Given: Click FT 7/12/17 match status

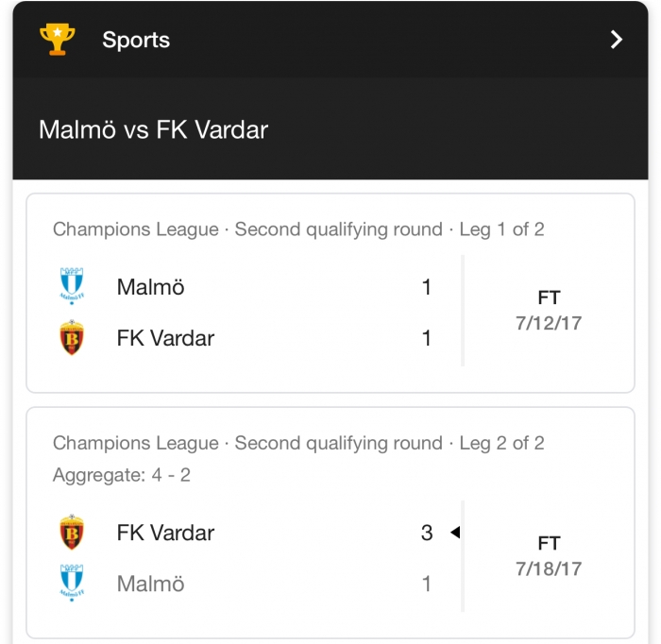Looking at the screenshot, I should pyautogui.click(x=549, y=311).
